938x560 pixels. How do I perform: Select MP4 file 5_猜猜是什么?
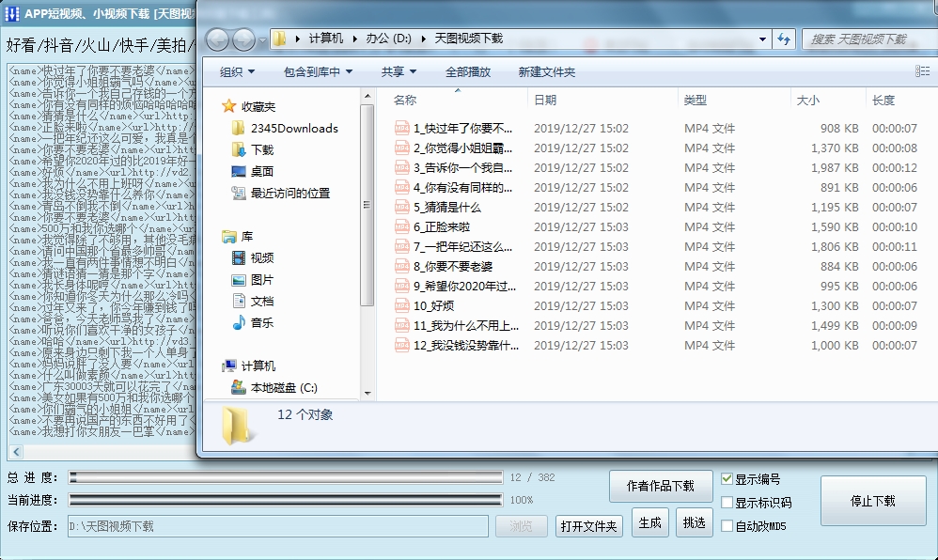coord(438,207)
